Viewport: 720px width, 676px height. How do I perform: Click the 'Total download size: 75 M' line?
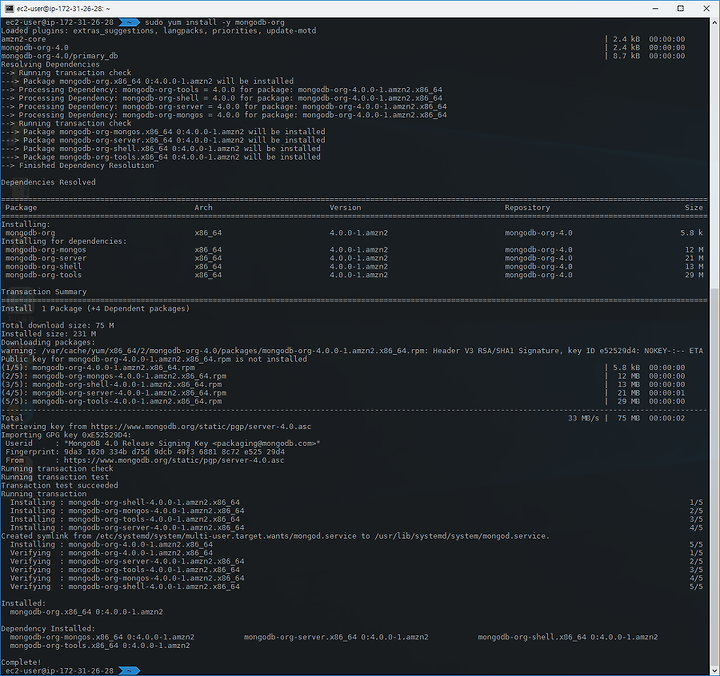[x=57, y=326]
